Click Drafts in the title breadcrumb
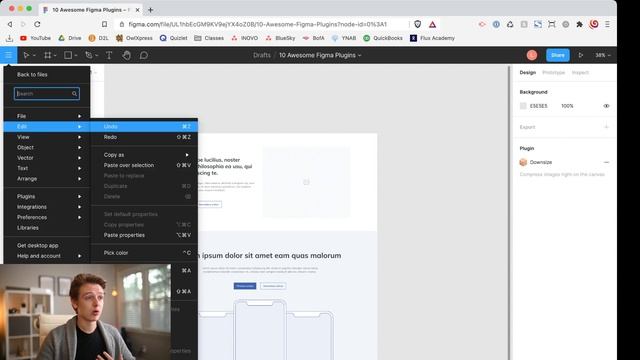 pyautogui.click(x=262, y=55)
